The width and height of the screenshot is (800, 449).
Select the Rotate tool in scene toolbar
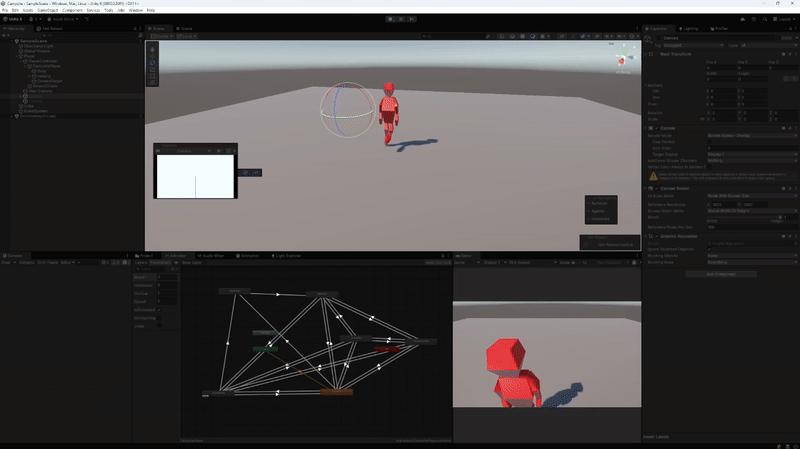(x=152, y=63)
